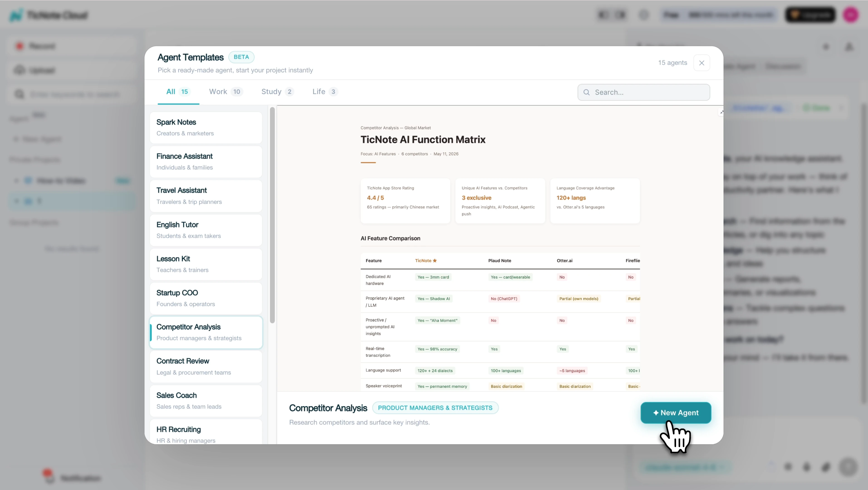
Task: Select the HR Recruiting template
Action: (206, 432)
